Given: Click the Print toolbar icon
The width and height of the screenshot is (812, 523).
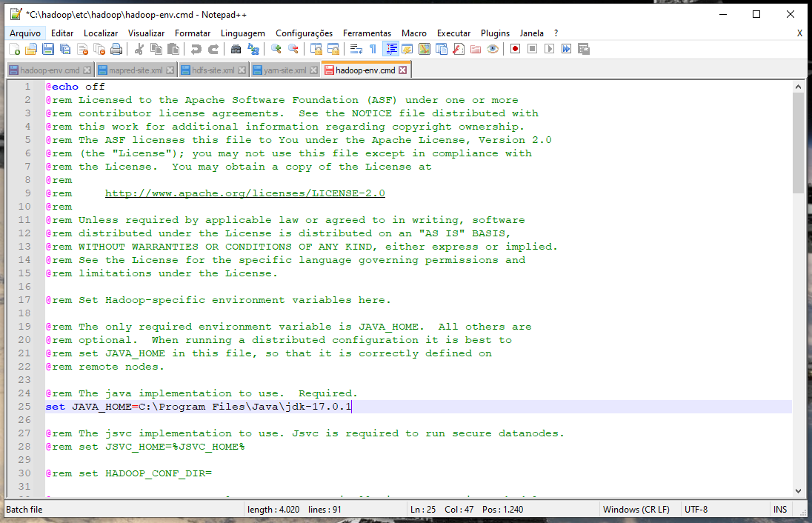Looking at the screenshot, I should tap(116, 49).
